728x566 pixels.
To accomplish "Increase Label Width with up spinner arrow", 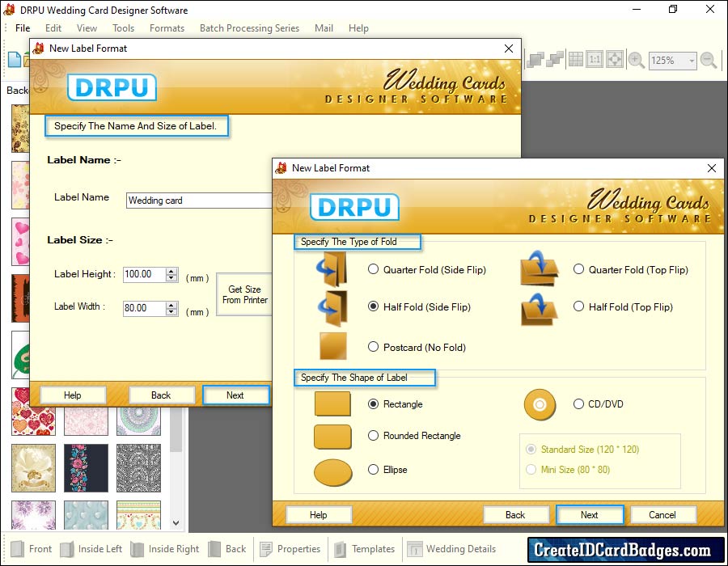I will click(171, 305).
